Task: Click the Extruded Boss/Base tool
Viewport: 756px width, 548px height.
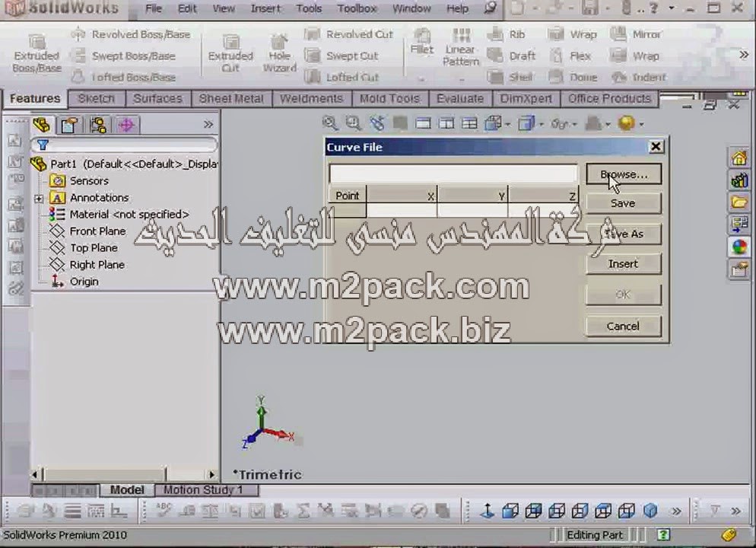Action: pyautogui.click(x=37, y=53)
